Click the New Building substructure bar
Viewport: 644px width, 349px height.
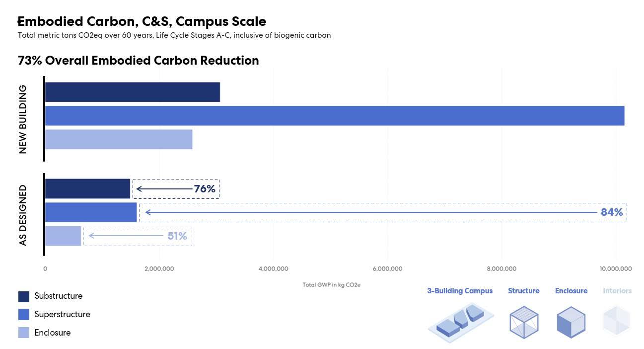[x=132, y=92]
